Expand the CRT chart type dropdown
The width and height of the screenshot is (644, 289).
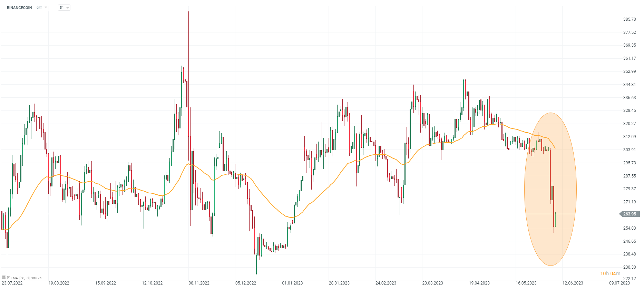pos(42,8)
